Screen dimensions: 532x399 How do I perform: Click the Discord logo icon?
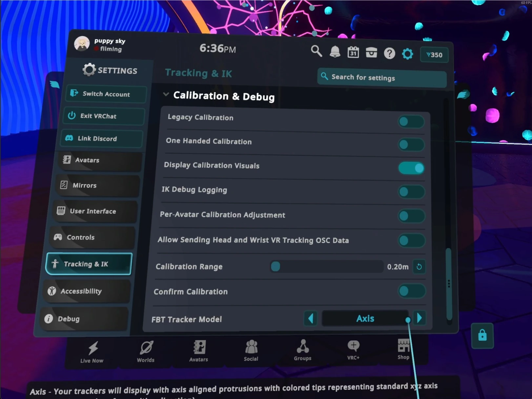point(69,138)
